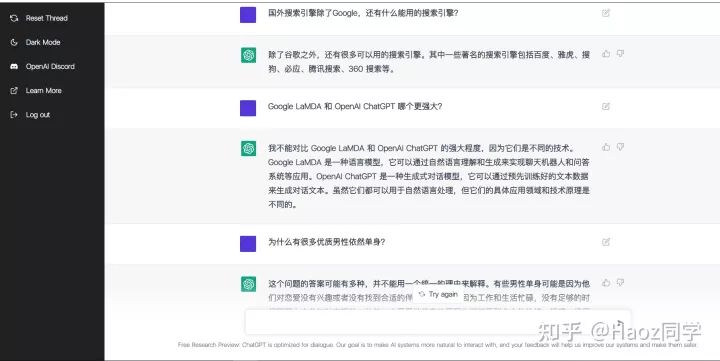Click the answer text starting '除了谷歌之外'

click(x=429, y=62)
